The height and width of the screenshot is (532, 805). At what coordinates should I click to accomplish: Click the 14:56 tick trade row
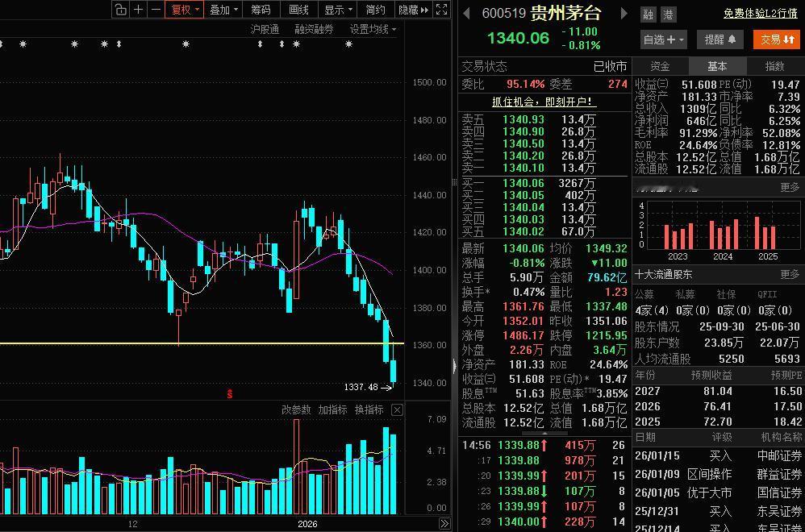click(x=544, y=445)
